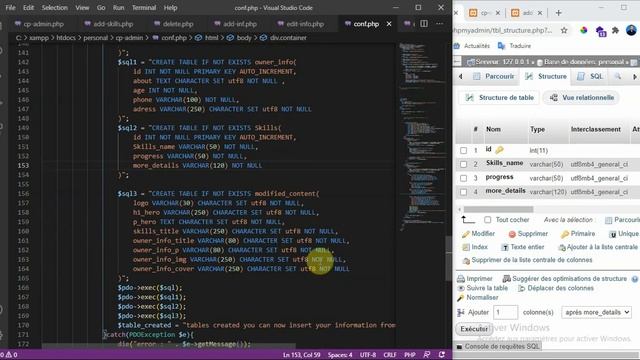This screenshot has width=640, height=360.
Task: Click the notifications bell icon
Action: (x=442, y=355)
